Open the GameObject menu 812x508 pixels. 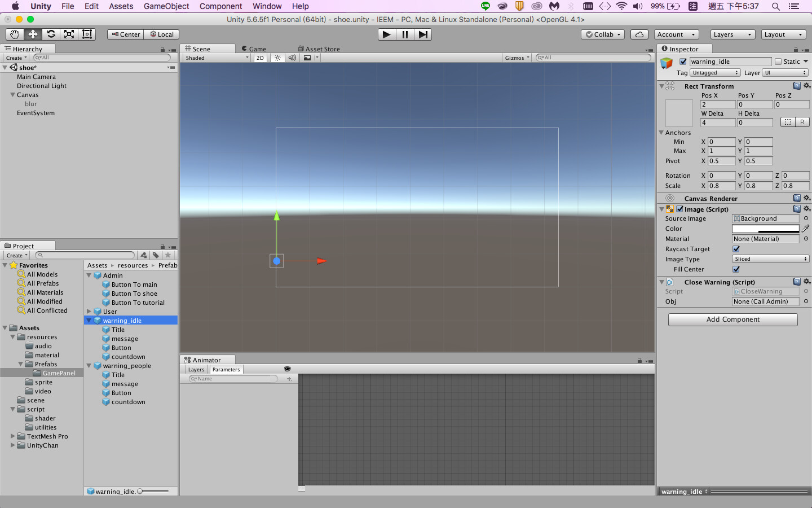coord(166,6)
